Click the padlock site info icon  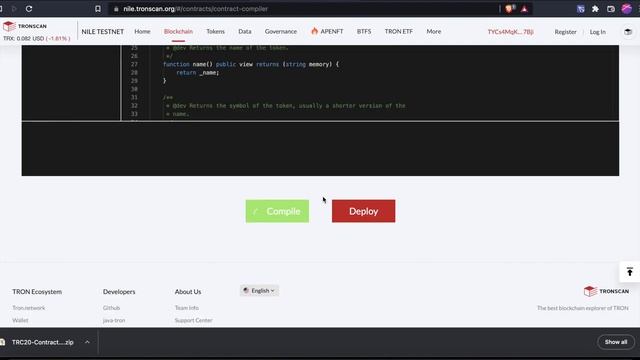click(x=116, y=9)
